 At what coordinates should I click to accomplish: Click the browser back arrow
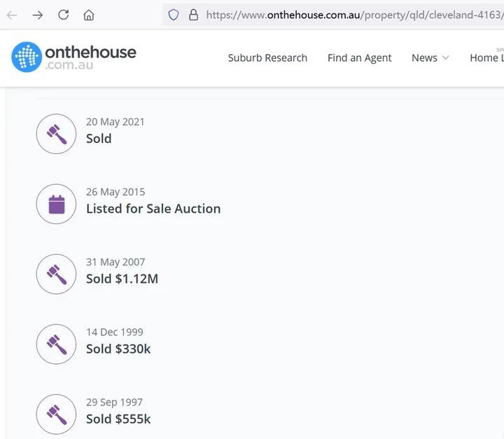click(12, 15)
